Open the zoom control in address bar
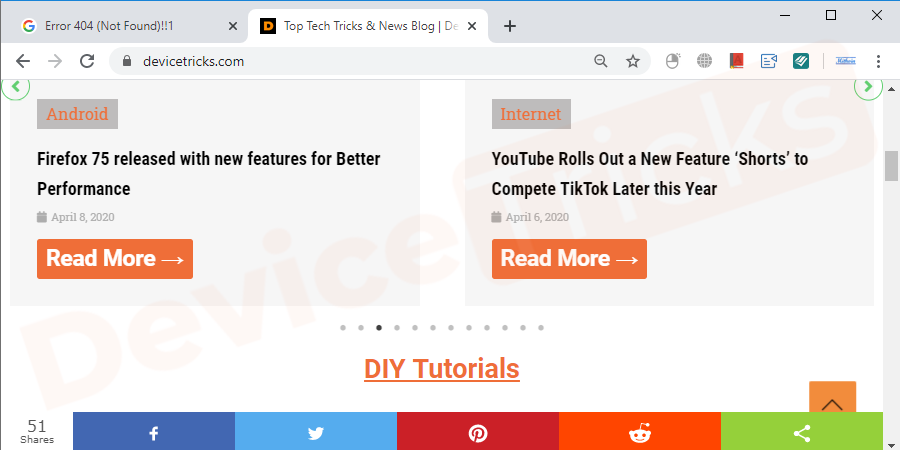The width and height of the screenshot is (900, 450). pyautogui.click(x=600, y=61)
